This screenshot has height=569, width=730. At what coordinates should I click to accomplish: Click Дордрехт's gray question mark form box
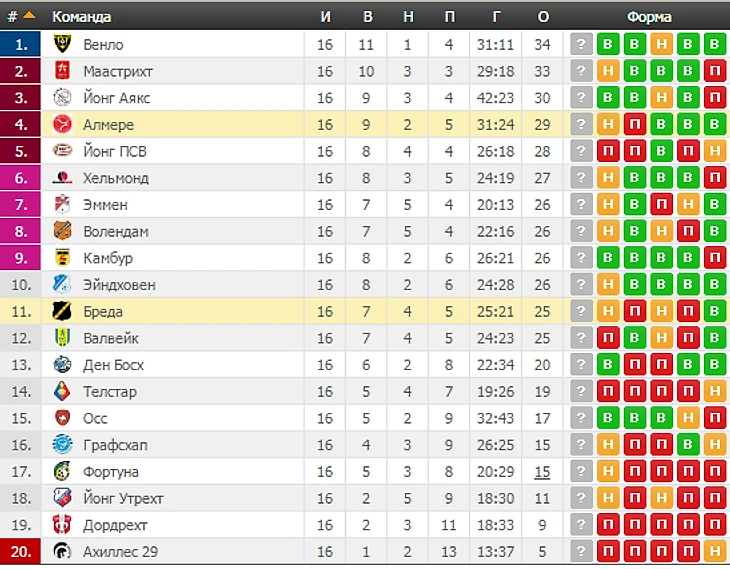581,525
